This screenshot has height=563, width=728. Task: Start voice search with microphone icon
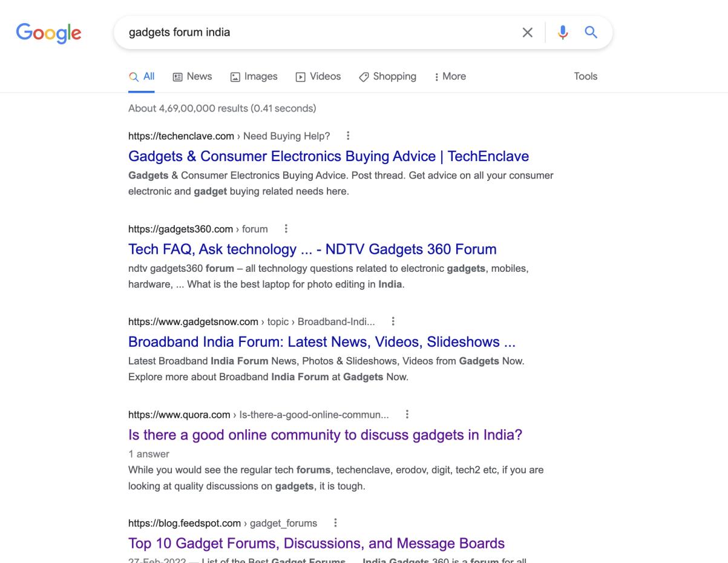(x=563, y=33)
